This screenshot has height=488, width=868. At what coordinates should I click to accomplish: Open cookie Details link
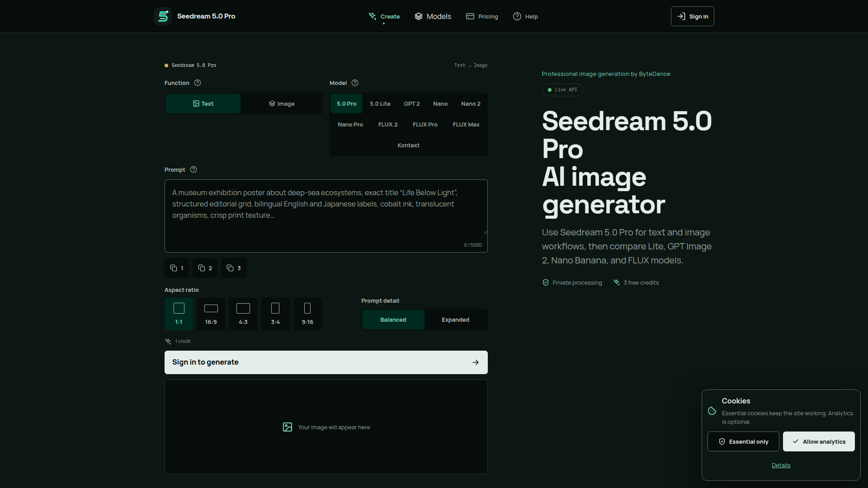coord(781,465)
